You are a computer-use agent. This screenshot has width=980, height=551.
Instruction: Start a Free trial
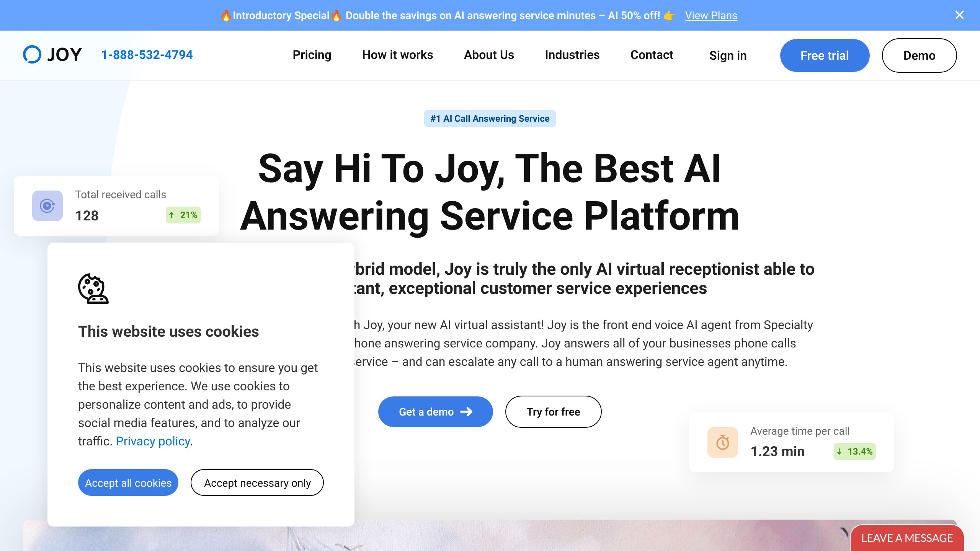(824, 55)
